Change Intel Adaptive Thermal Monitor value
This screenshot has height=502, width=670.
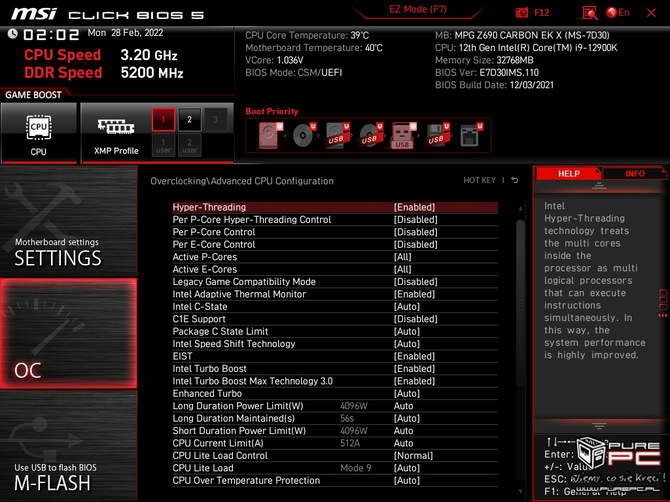tap(414, 294)
